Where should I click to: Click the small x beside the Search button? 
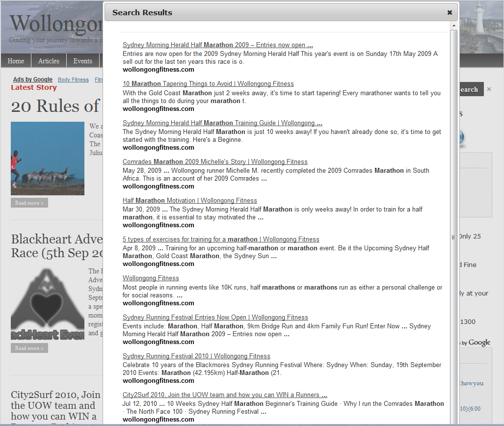click(x=489, y=89)
